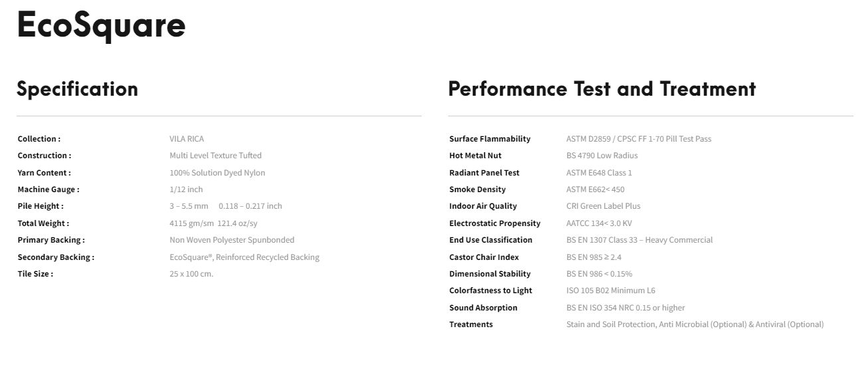Select the End Use Classification label
Viewport: 868px width, 369px height.
pyautogui.click(x=491, y=240)
